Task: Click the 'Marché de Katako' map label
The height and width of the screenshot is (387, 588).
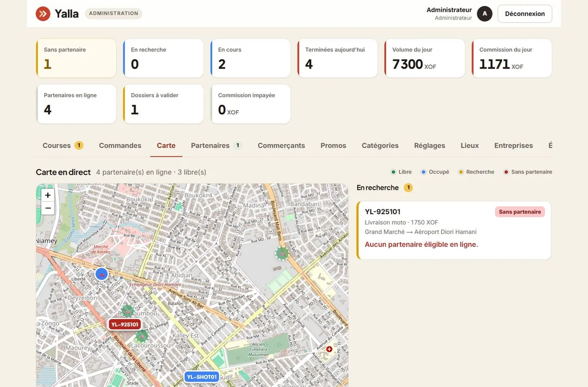Action: click(101, 250)
